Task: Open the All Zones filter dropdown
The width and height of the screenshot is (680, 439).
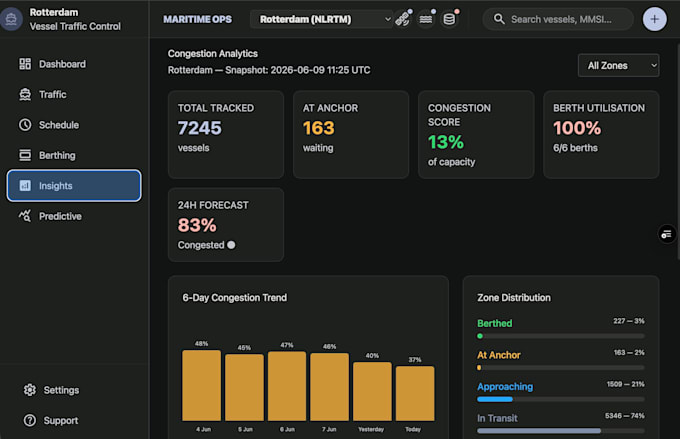Action: point(619,66)
